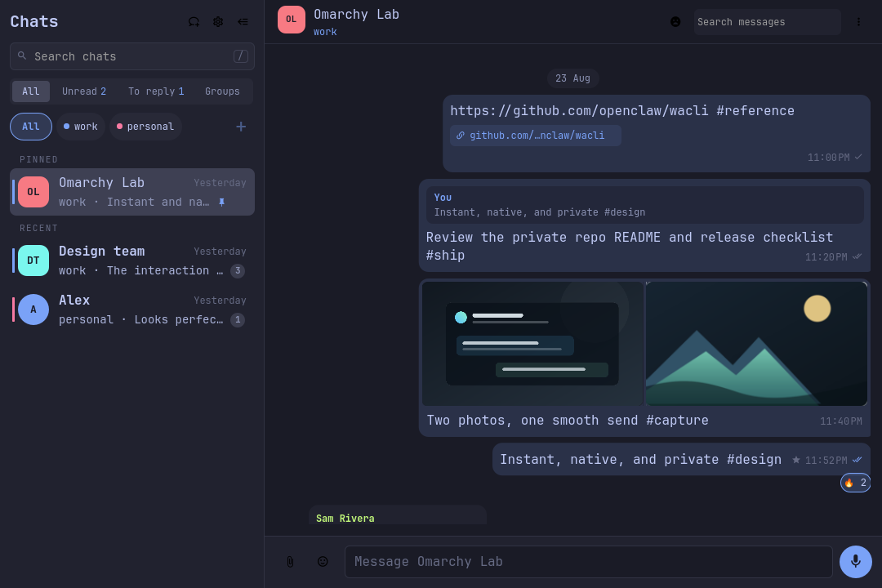Click pin icon on Omarchy Lab row
This screenshot has width=882, height=588.
click(221, 202)
